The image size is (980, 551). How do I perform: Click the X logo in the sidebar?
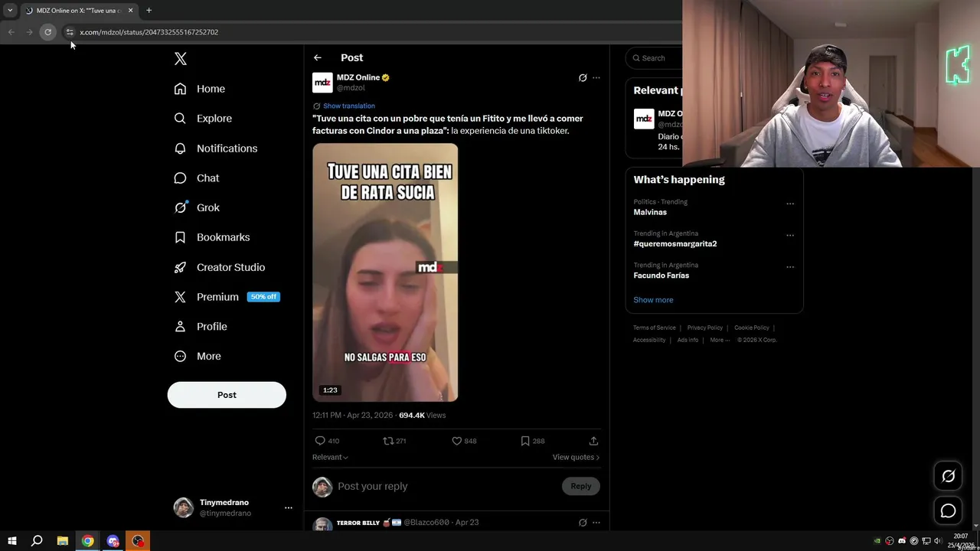[x=181, y=59]
